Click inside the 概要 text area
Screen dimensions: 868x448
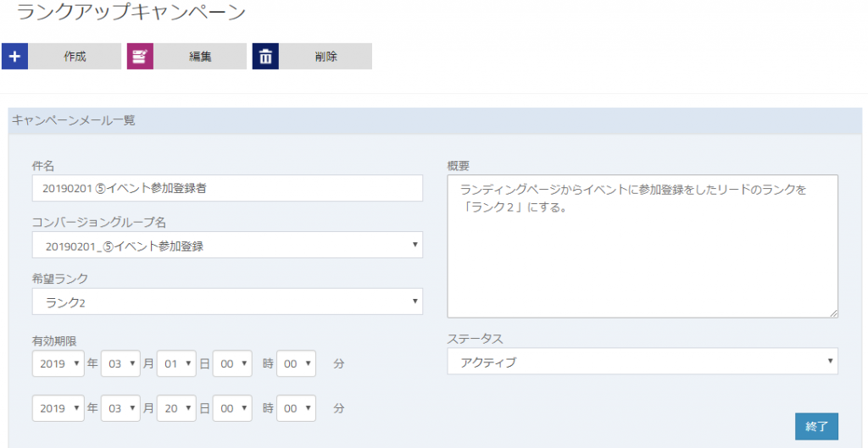coord(643,246)
